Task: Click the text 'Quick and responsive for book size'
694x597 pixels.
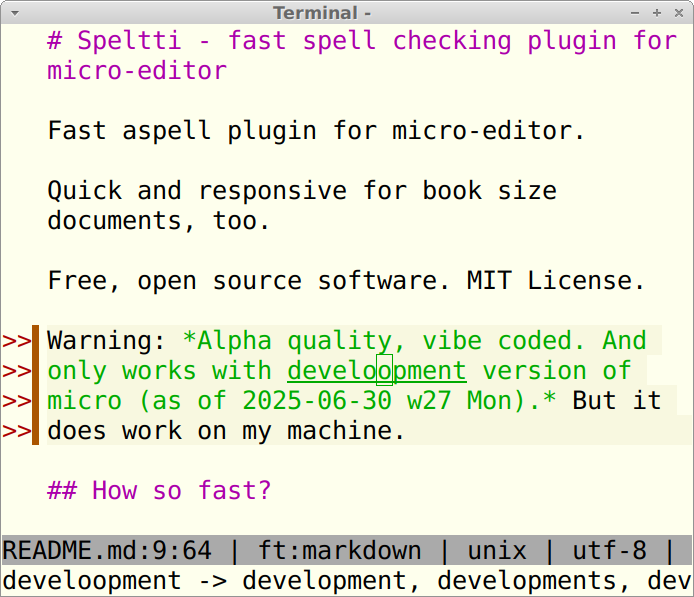Action: coord(302,191)
